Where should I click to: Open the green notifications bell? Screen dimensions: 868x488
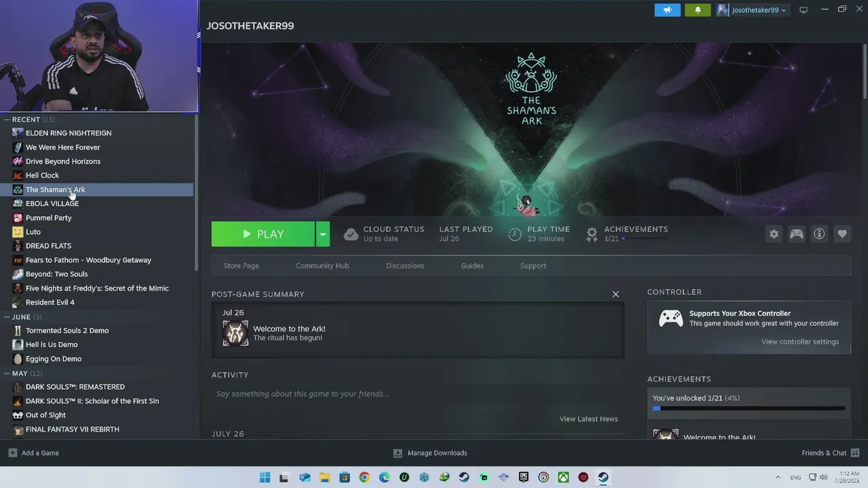tap(698, 10)
